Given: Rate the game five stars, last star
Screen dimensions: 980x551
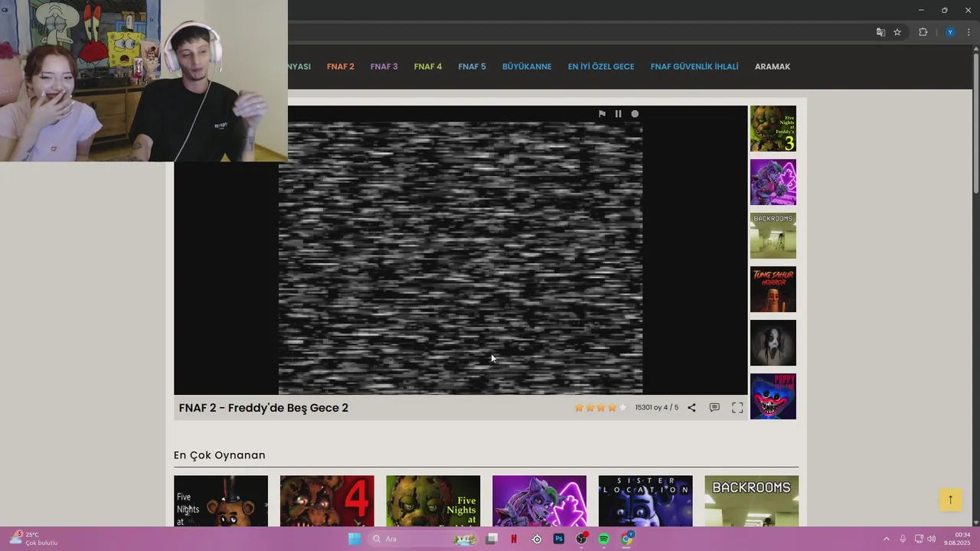Looking at the screenshot, I should 622,408.
